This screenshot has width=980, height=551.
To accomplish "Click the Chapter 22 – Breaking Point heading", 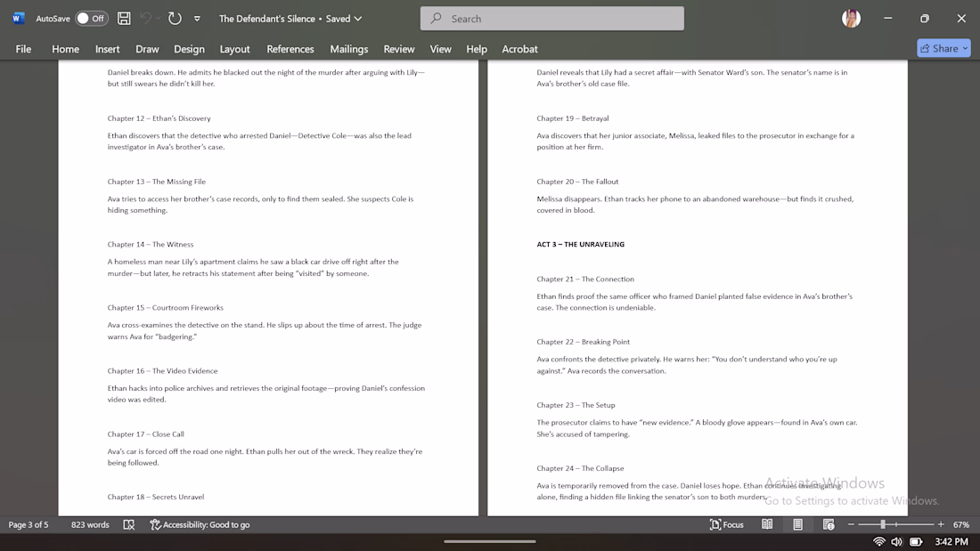I will tap(584, 342).
